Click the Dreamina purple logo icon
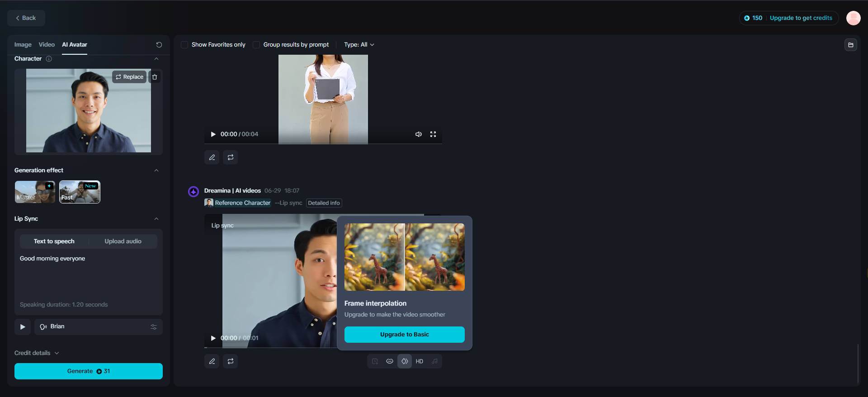868x397 pixels. (193, 192)
